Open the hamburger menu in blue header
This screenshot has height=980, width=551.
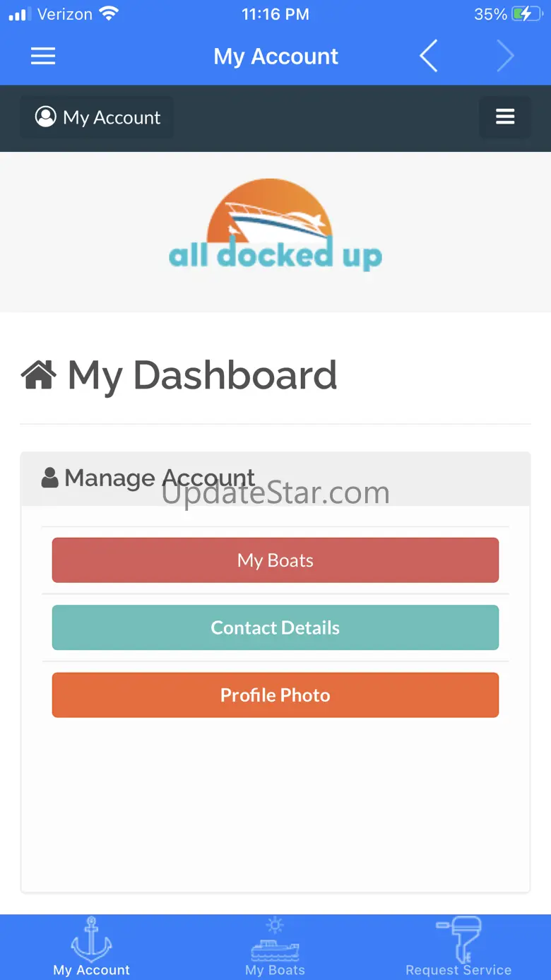(x=43, y=57)
